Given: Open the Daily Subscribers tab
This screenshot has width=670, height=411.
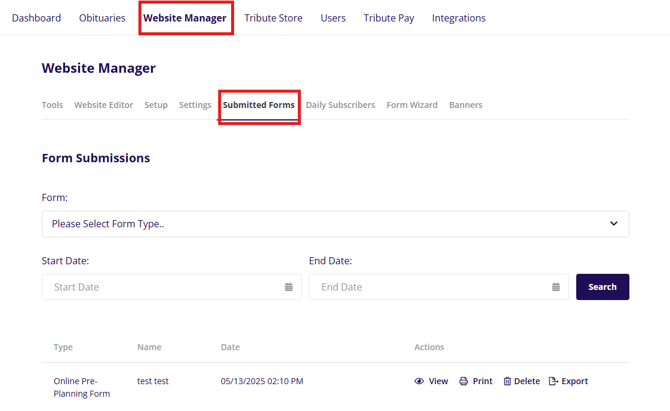Looking at the screenshot, I should (340, 105).
